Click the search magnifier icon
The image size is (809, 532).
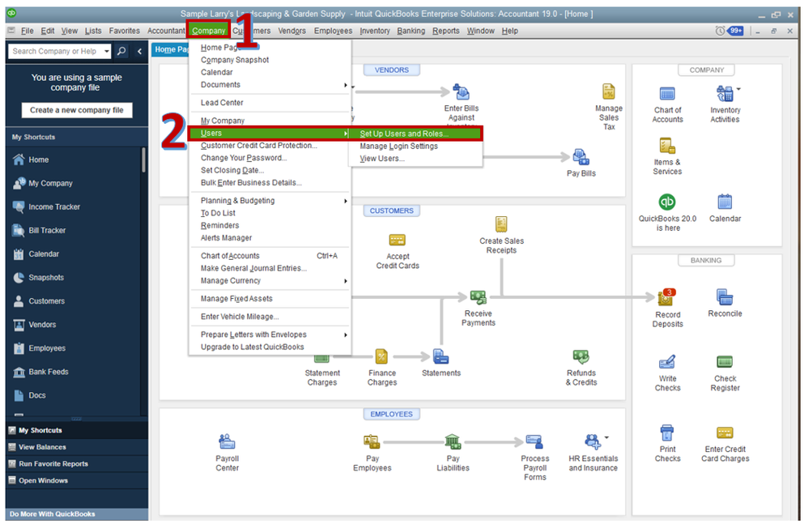click(121, 51)
